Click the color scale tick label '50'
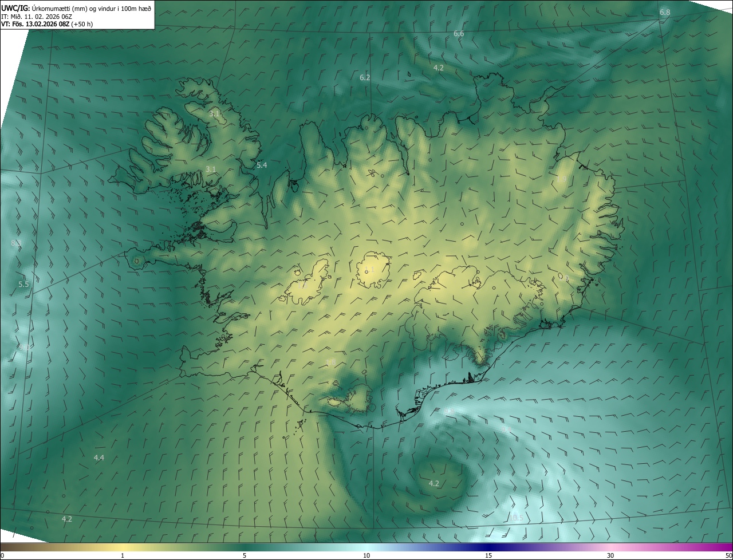The height and width of the screenshot is (560, 733). click(x=728, y=555)
